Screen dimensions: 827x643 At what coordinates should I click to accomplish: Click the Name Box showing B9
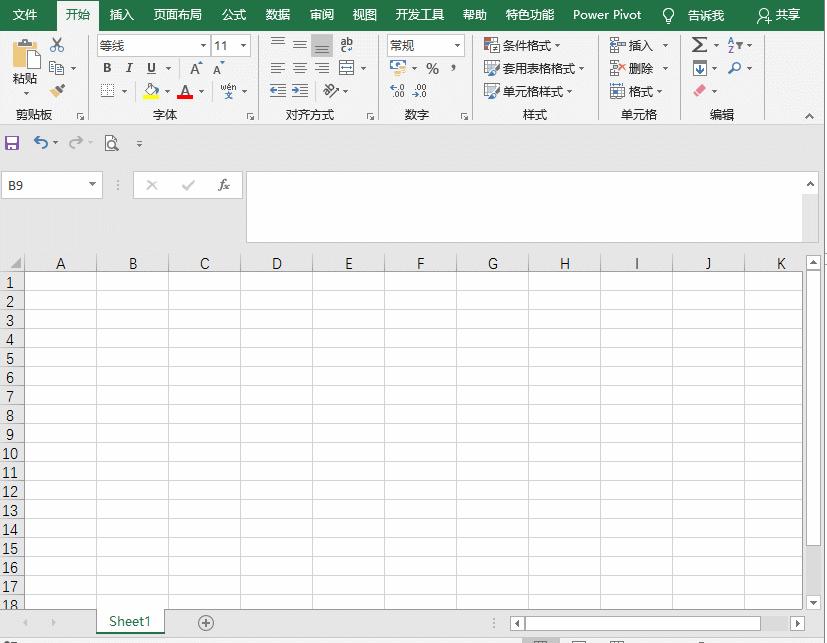pos(45,185)
